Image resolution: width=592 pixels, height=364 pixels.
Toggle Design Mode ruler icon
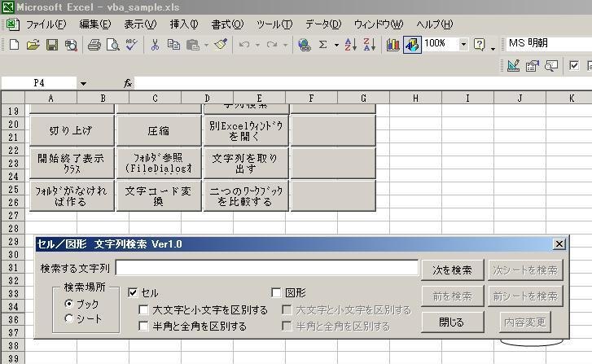[x=514, y=66]
